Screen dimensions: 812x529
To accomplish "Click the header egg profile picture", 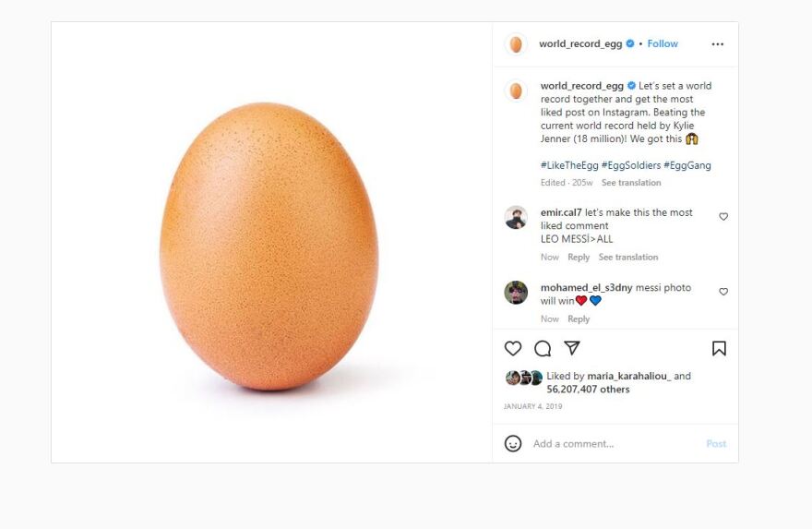I will pyautogui.click(x=516, y=44).
